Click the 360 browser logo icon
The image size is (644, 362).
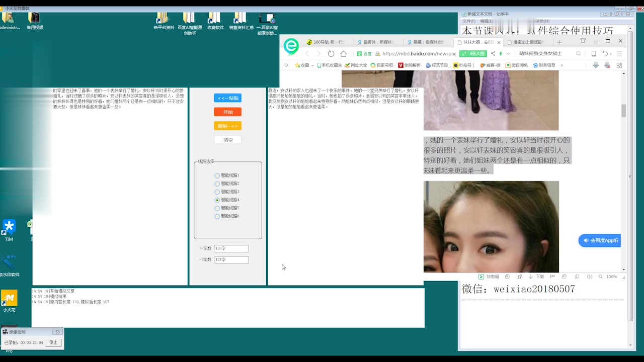(291, 46)
